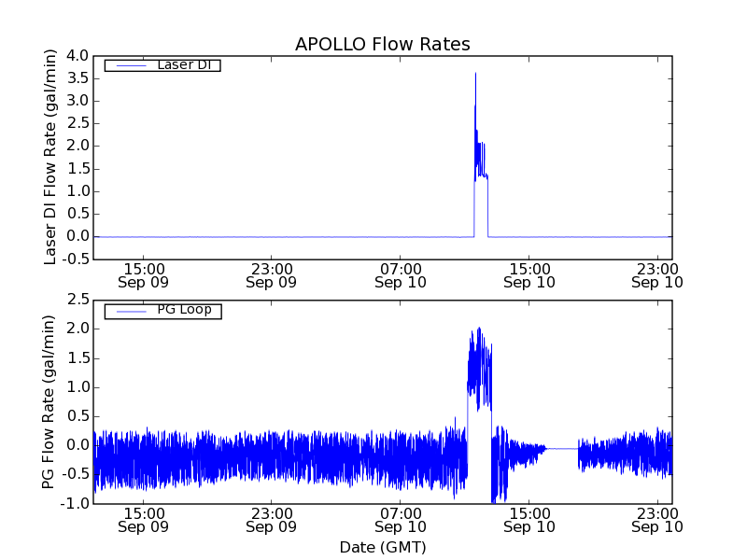Screen dimensions: 747x560
Task: Click the 'Date (GMT)' x-axis label
Action: pos(383,547)
